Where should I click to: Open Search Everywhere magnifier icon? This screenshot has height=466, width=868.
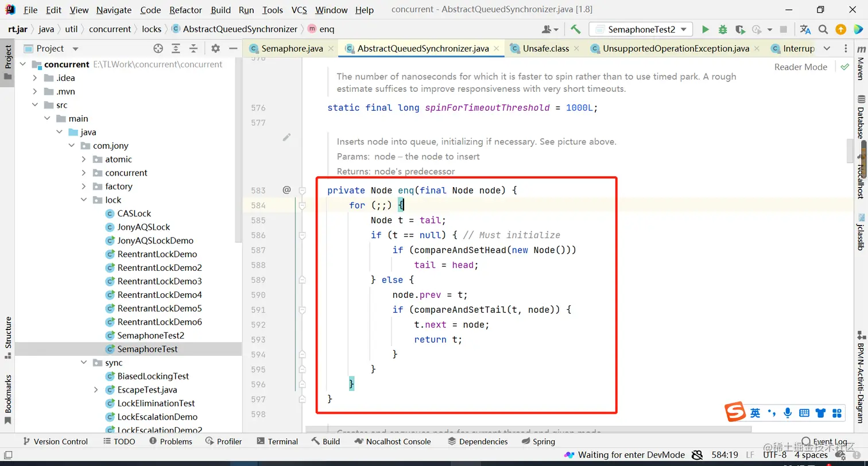(x=823, y=29)
